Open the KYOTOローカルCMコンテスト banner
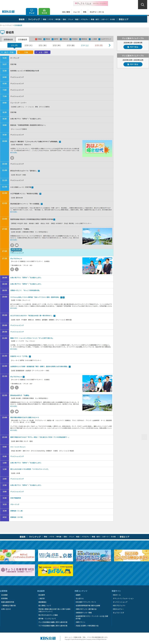The image size is (149, 644). tap(131, 555)
